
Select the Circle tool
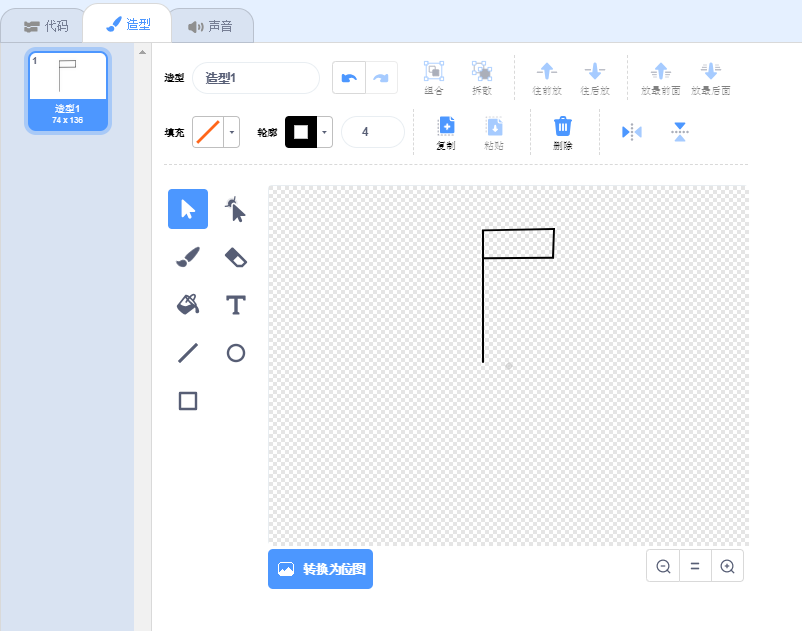[236, 353]
